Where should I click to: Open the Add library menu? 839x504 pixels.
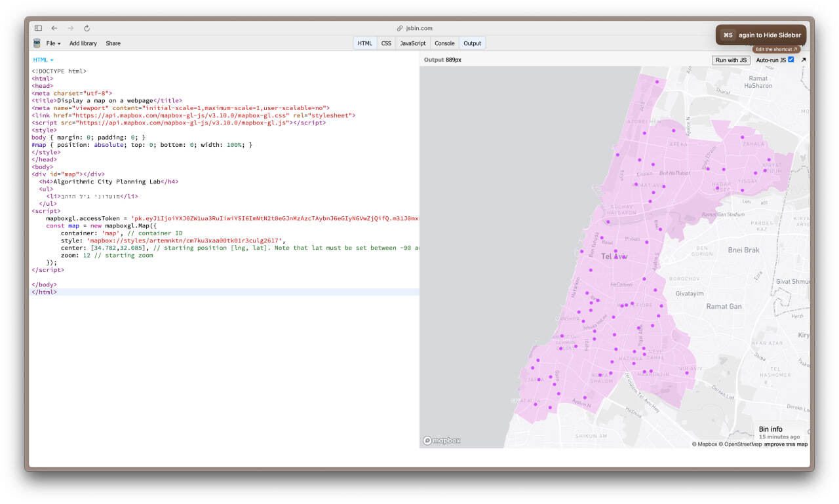pos(83,43)
